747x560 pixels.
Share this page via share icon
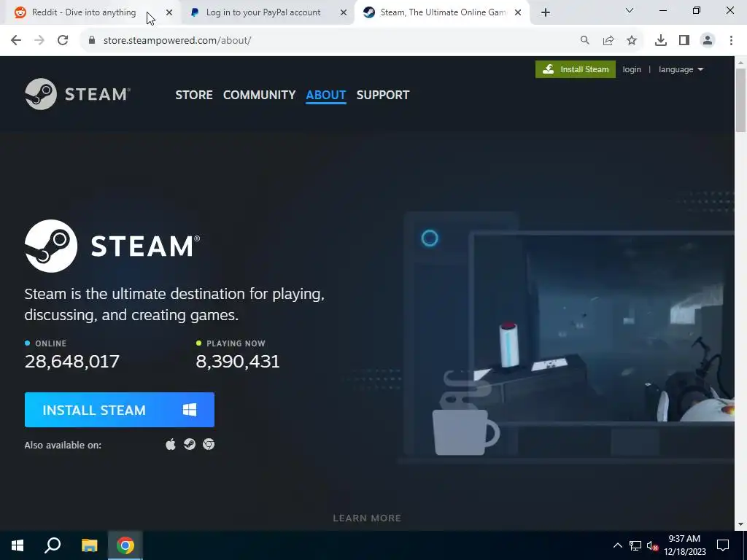click(608, 41)
